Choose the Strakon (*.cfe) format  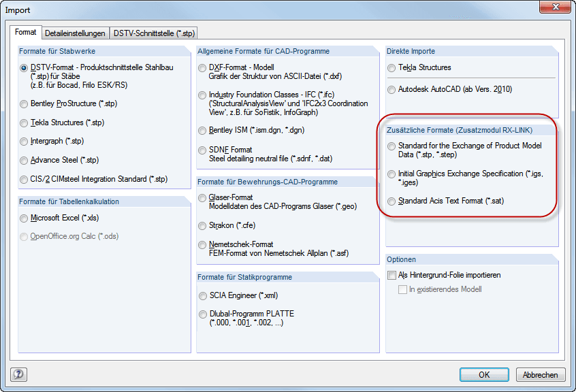click(202, 225)
